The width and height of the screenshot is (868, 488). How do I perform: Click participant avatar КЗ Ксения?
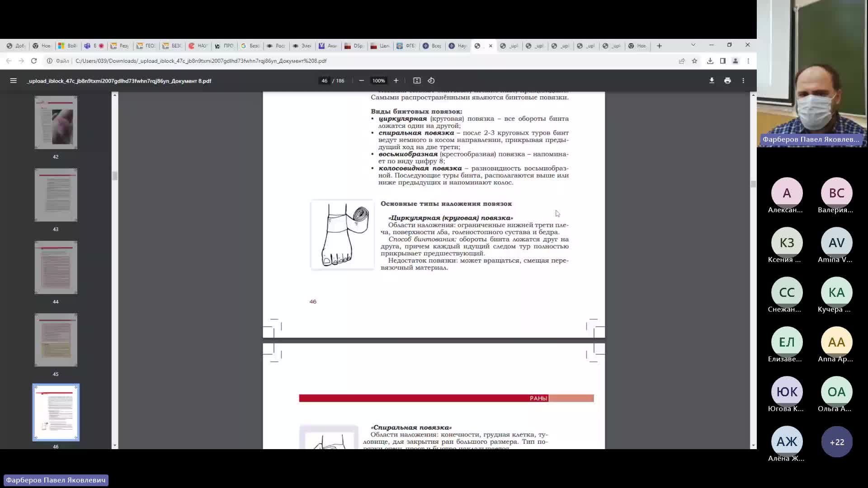(x=787, y=243)
